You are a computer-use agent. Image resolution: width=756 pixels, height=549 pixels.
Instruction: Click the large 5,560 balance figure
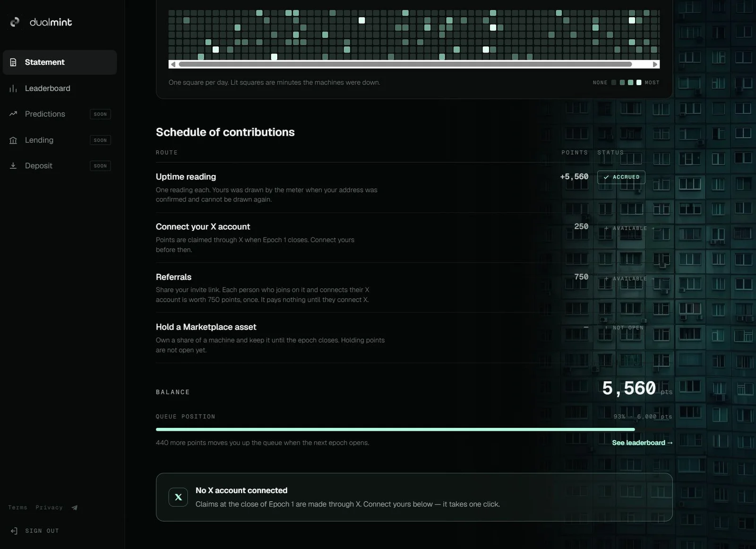pos(629,389)
